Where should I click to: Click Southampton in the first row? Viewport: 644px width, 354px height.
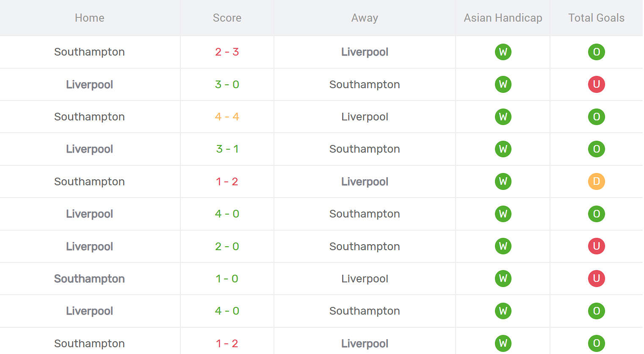(x=89, y=52)
